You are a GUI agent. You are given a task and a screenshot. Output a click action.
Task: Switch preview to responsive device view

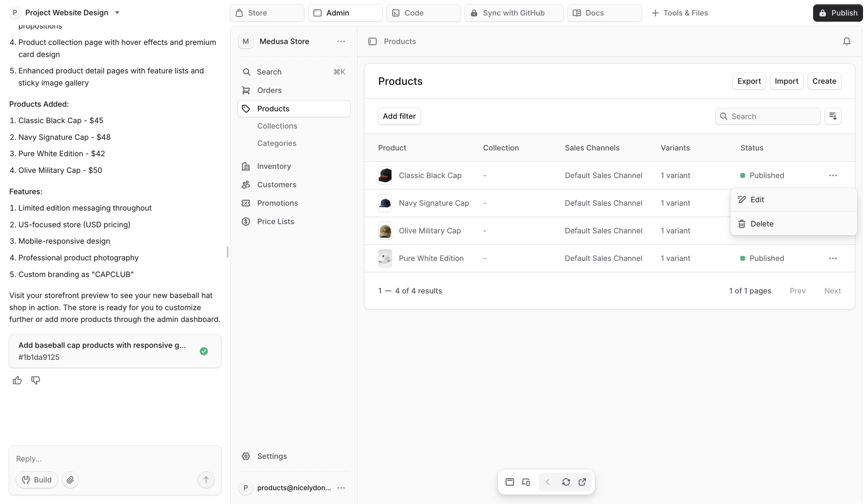[526, 482]
